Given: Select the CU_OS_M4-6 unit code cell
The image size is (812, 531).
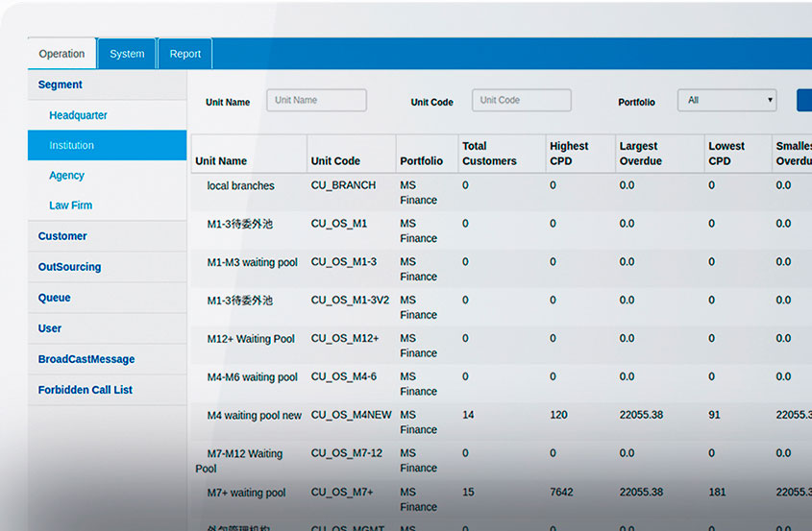Looking at the screenshot, I should click(x=344, y=376).
